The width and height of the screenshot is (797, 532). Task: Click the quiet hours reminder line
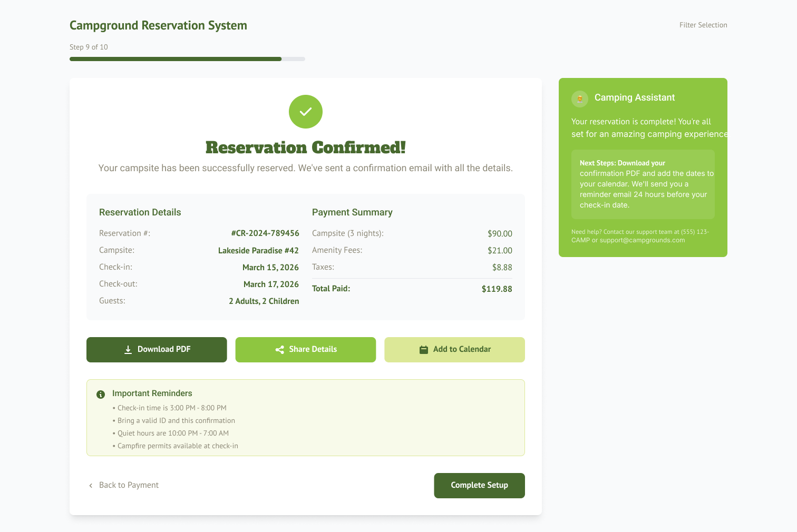[170, 434]
